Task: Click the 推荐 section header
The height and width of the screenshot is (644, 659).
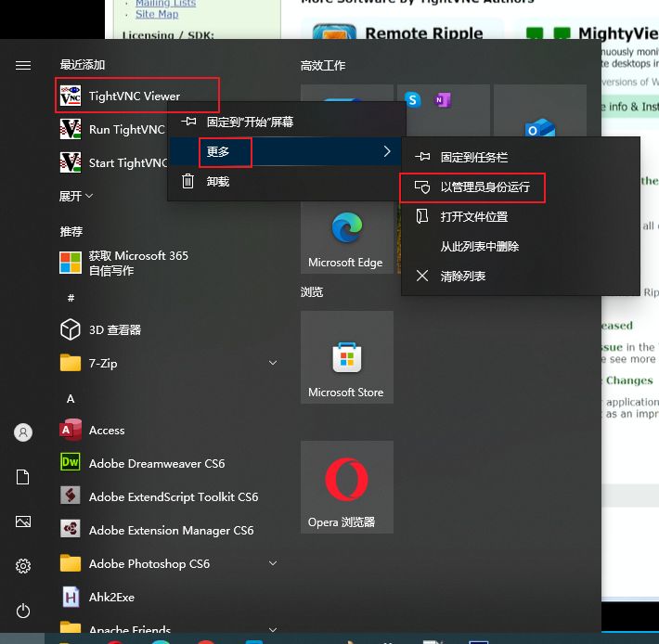Action: coord(71,231)
